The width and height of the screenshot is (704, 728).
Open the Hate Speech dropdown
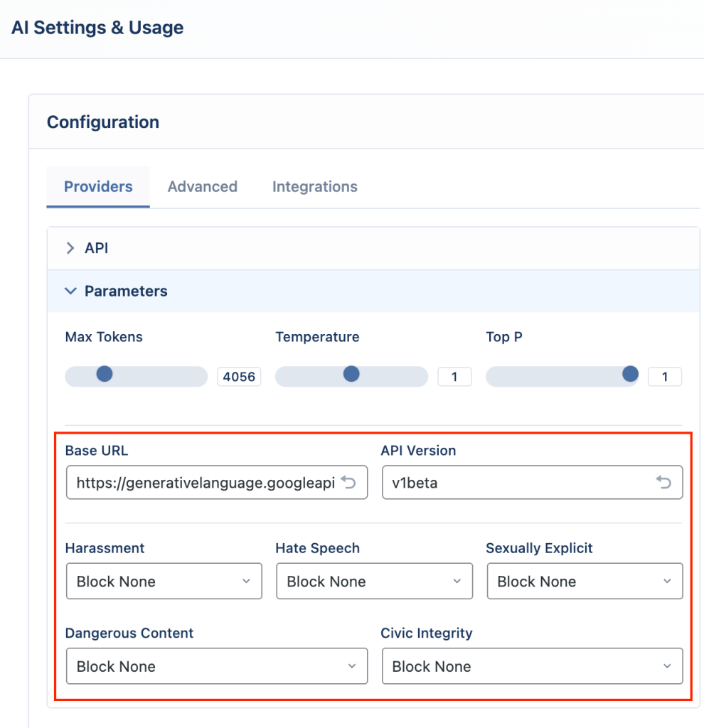point(374,582)
